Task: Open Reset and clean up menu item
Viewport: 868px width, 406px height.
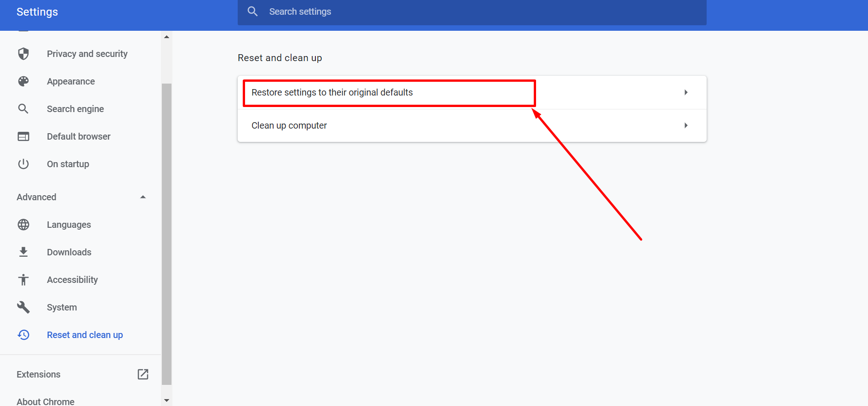Action: (x=85, y=335)
